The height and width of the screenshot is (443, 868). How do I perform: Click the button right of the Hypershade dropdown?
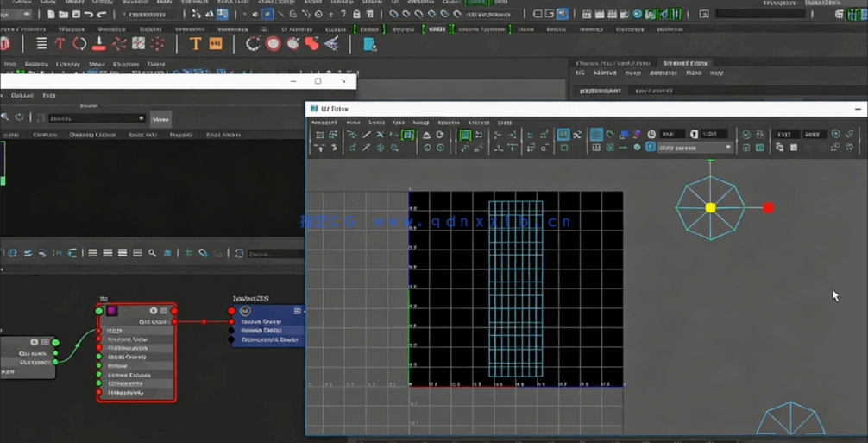[160, 119]
